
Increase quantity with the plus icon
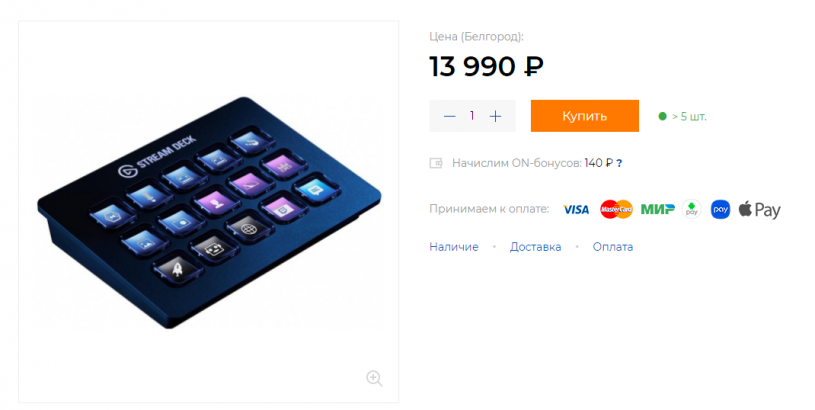pyautogui.click(x=495, y=116)
